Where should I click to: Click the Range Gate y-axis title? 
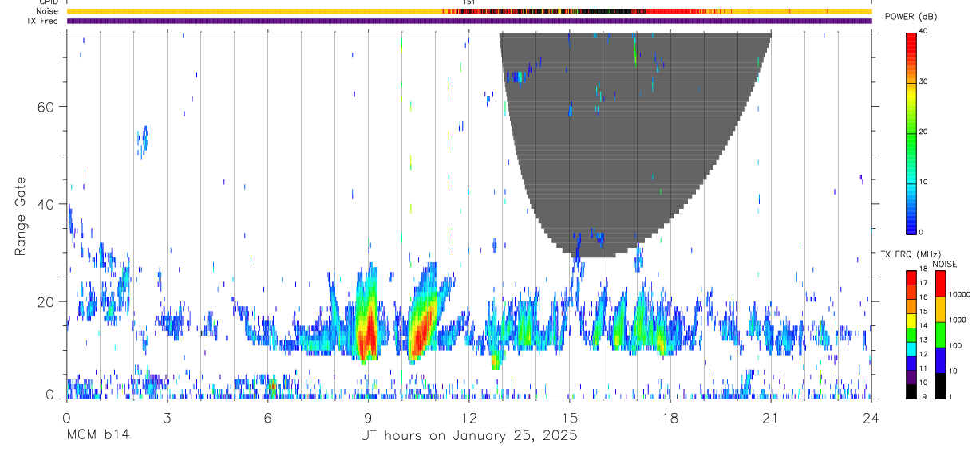click(x=22, y=216)
